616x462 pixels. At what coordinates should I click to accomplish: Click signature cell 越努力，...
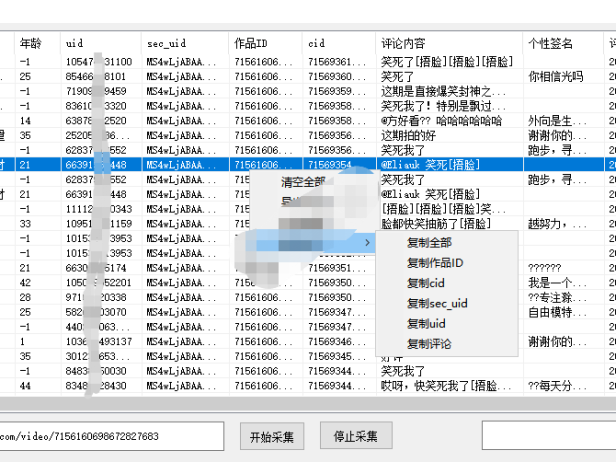click(557, 224)
